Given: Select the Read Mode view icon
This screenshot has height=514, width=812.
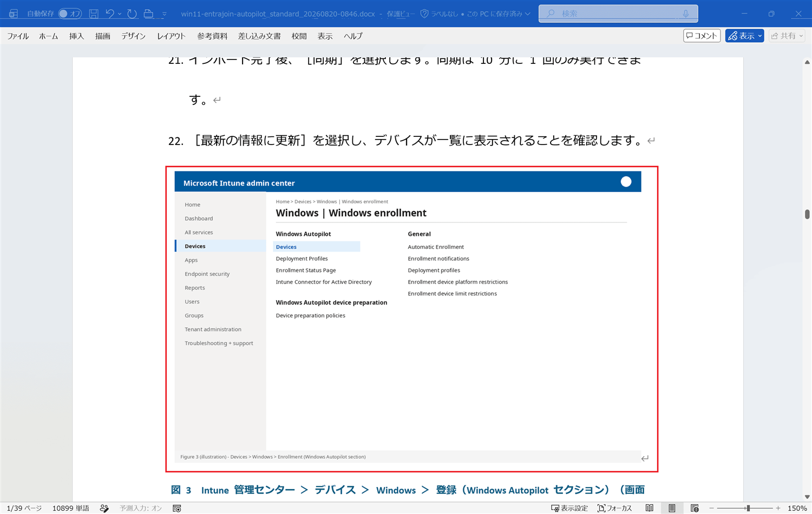Looking at the screenshot, I should [649, 508].
